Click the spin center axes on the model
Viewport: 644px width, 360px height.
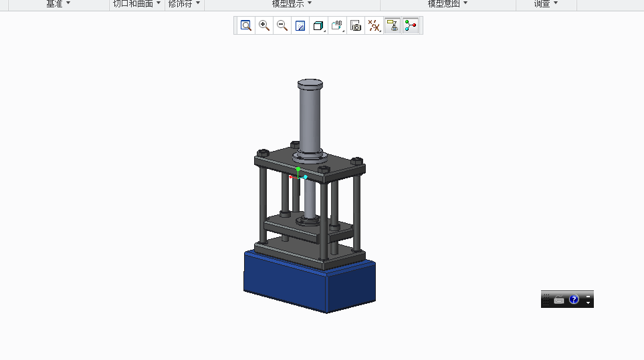(298, 174)
